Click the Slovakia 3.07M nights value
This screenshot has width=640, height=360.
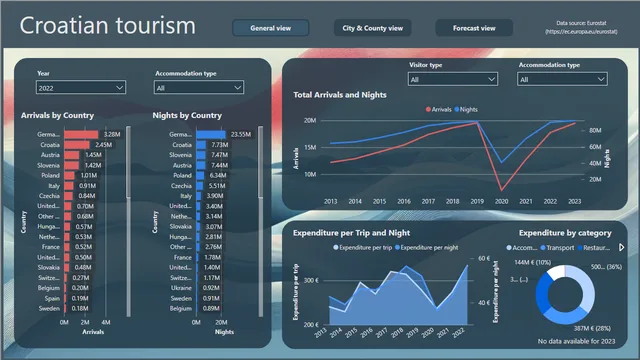pyautogui.click(x=213, y=227)
